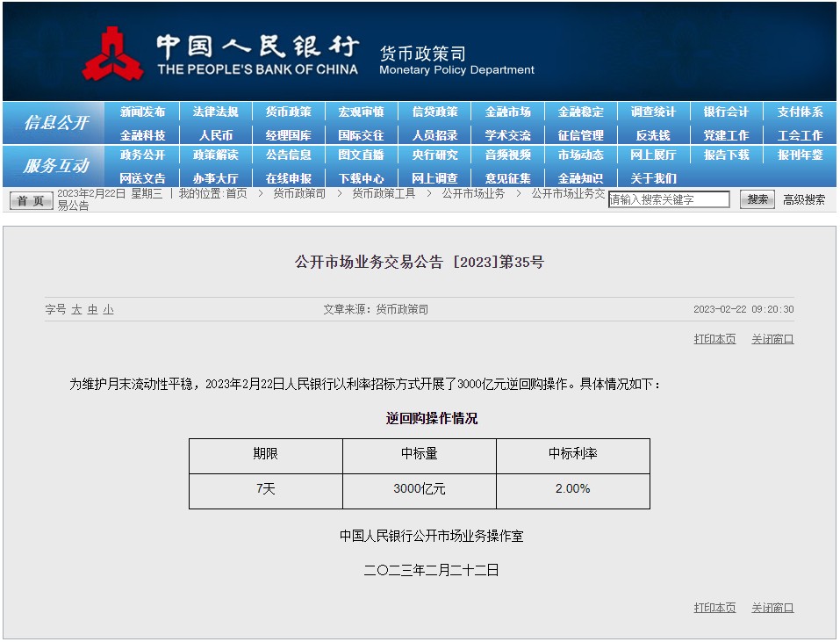The width and height of the screenshot is (840, 642).
Task: Open the 网送文告 menu item
Action: point(142,178)
